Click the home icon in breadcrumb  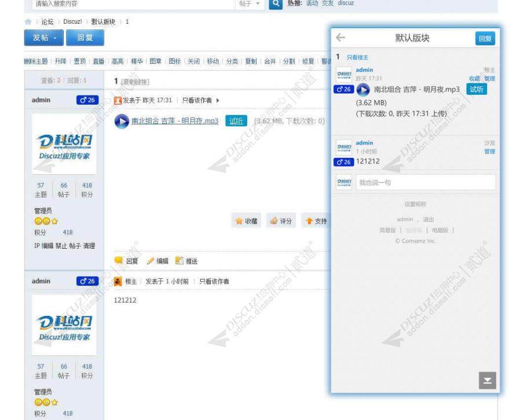click(x=28, y=22)
